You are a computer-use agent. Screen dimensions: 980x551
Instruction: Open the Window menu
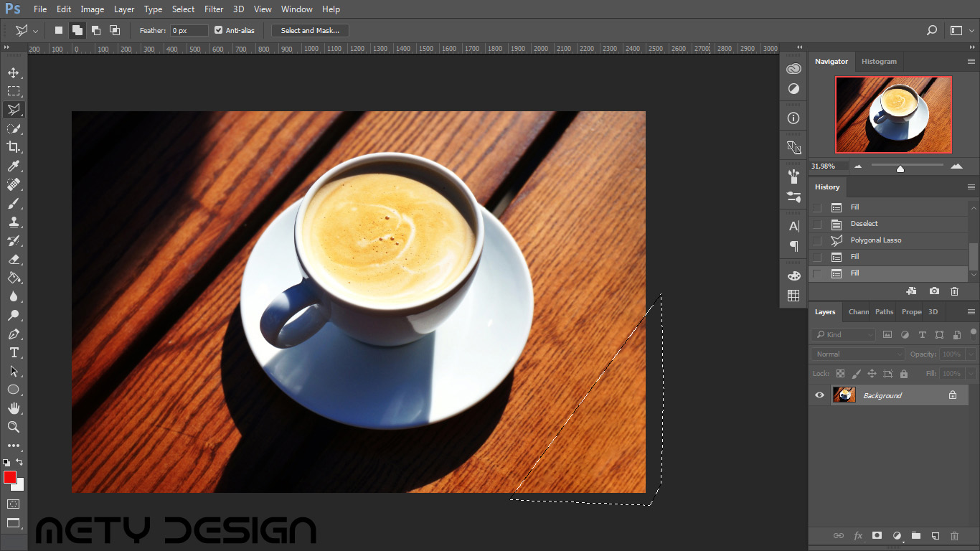click(x=296, y=9)
